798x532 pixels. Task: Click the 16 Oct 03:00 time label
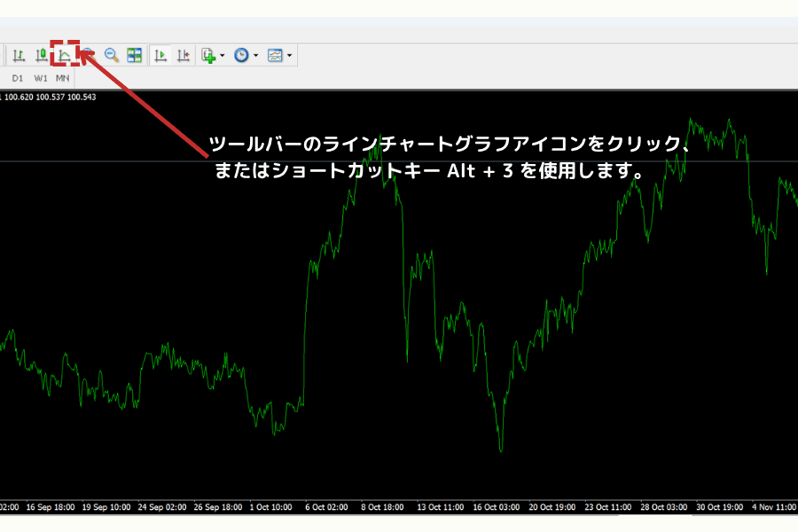pyautogui.click(x=497, y=507)
